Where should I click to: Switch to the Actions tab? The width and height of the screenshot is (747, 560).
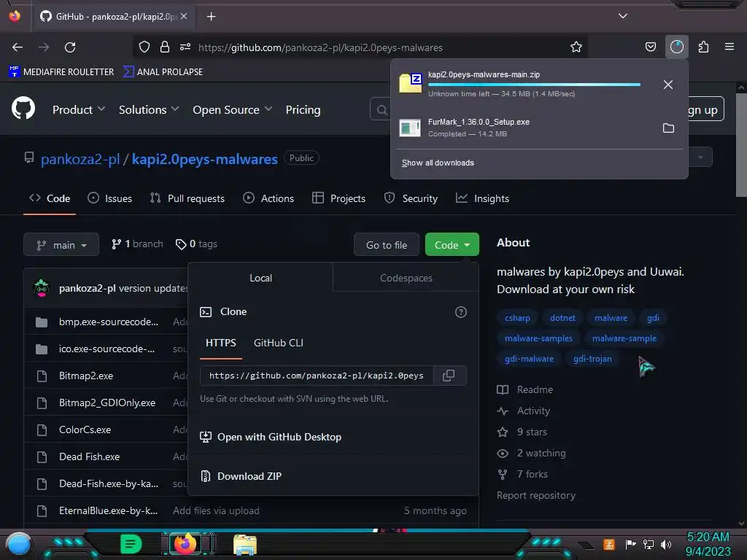point(268,198)
